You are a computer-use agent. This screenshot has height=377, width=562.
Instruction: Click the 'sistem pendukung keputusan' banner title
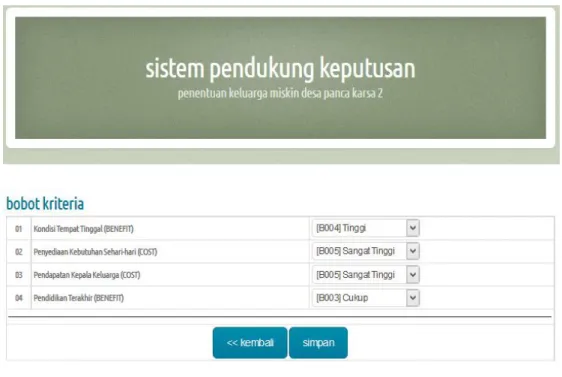point(280,68)
